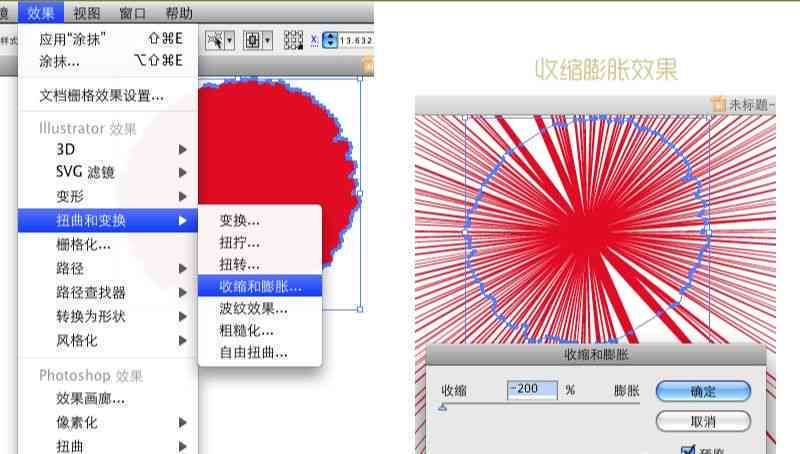Screen dimensions: 800x454
Task: Click the X coordinate value field
Action: coord(356,40)
